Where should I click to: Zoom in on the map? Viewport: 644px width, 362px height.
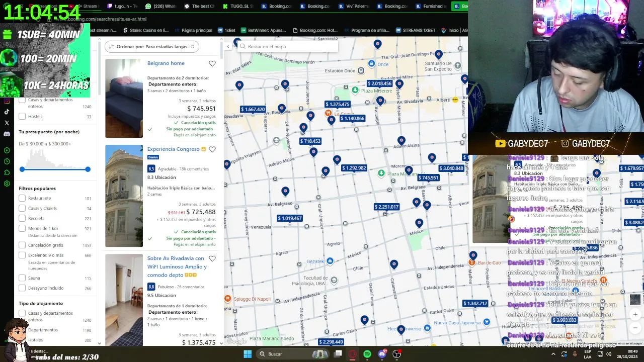pyautogui.click(x=635, y=314)
